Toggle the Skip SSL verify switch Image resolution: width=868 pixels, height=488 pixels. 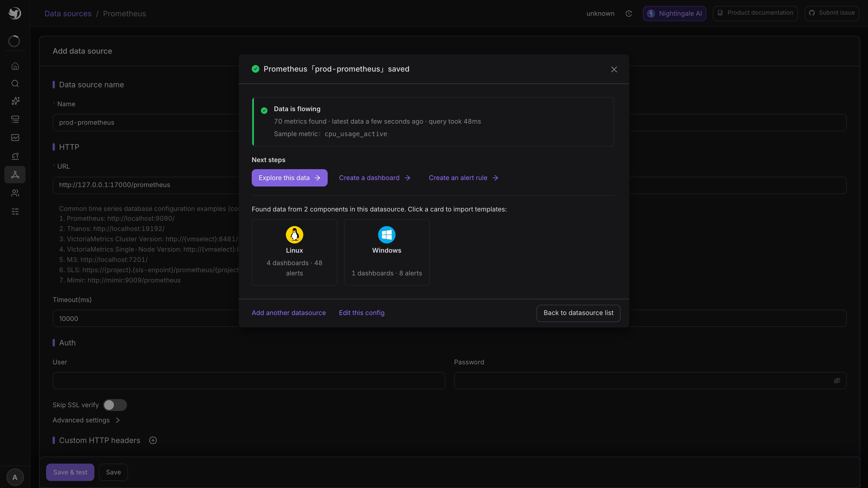[x=115, y=405]
